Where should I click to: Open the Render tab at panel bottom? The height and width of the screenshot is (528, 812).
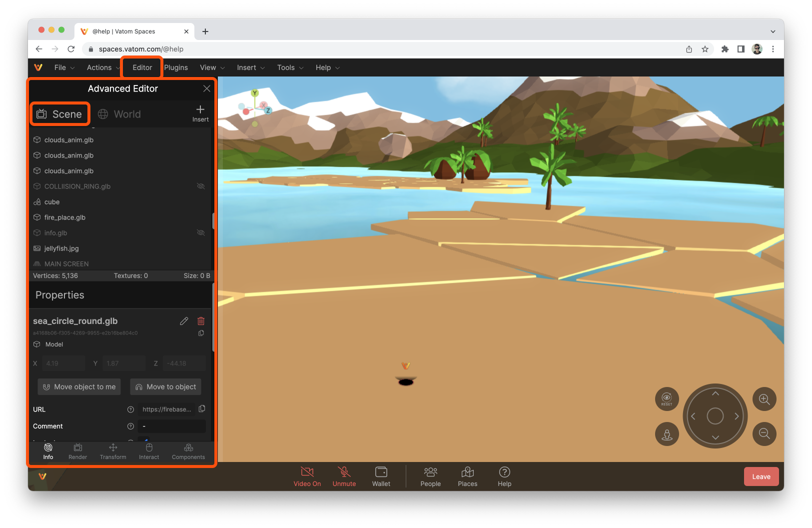[x=78, y=451]
